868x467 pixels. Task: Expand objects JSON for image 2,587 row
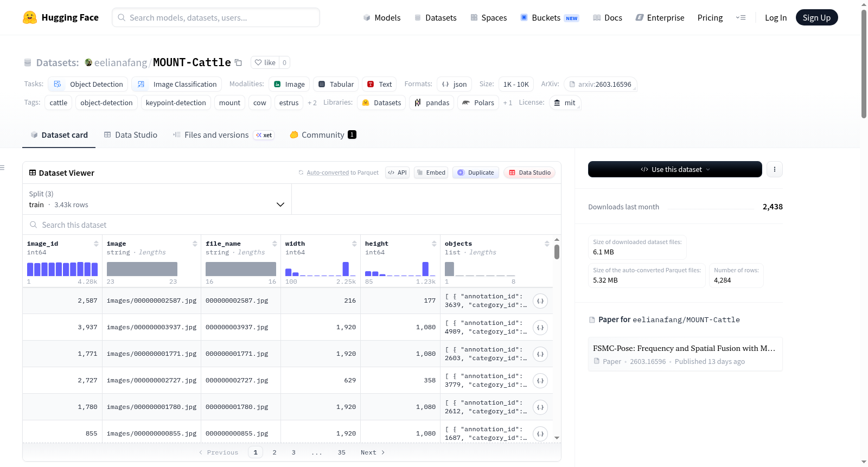click(540, 301)
